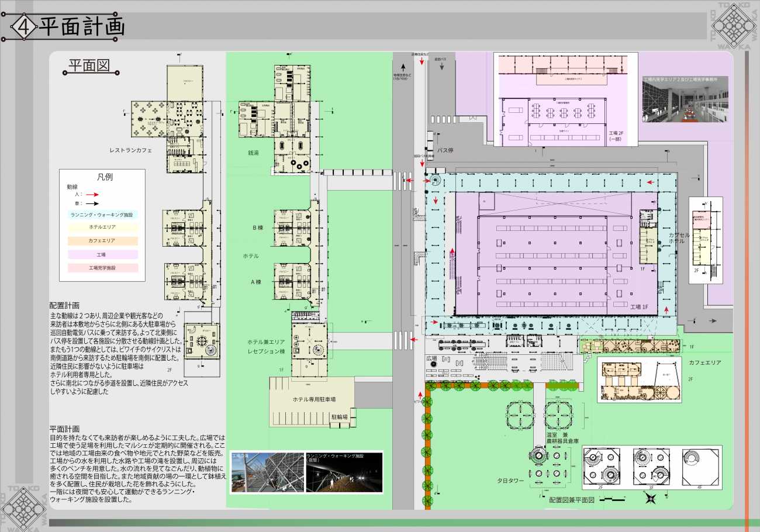Viewport: 760px width, 532px height.
Task: Click the scale bar beside 配置図兼平面図
Action: (616, 500)
